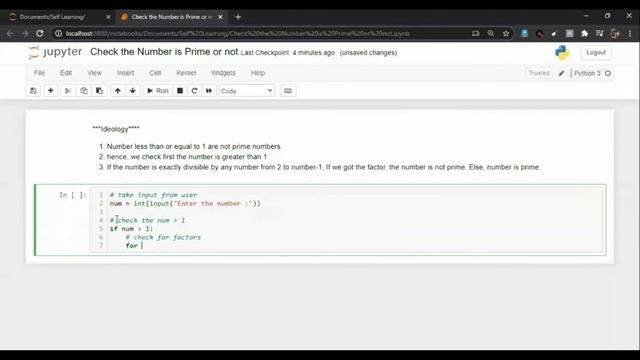
Task: Open the Widgets menu
Action: click(223, 73)
